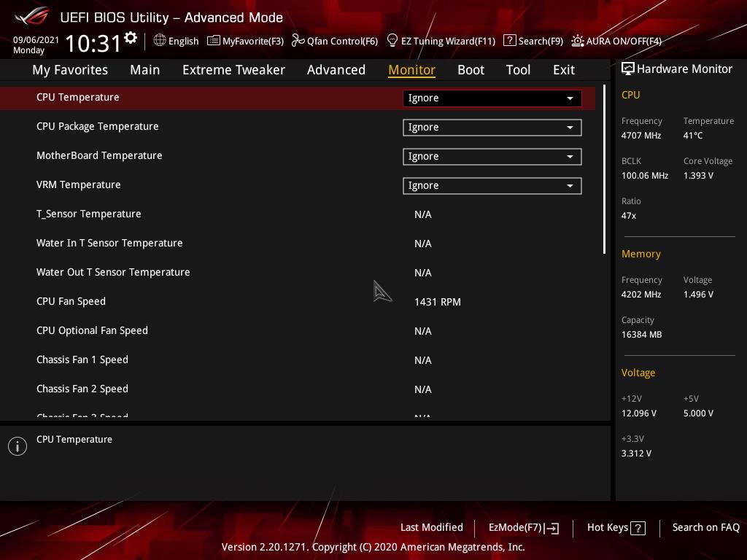Select the Monitor tab

click(411, 70)
